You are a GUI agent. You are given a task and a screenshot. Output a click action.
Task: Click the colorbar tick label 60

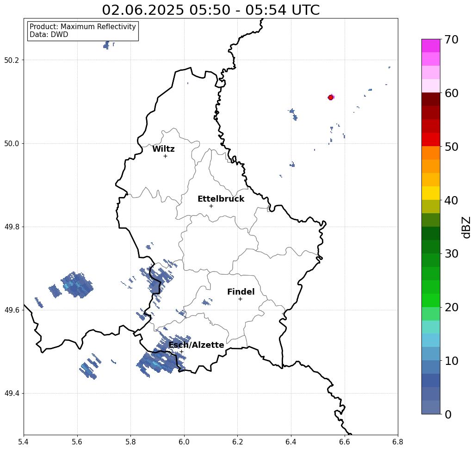click(x=451, y=93)
